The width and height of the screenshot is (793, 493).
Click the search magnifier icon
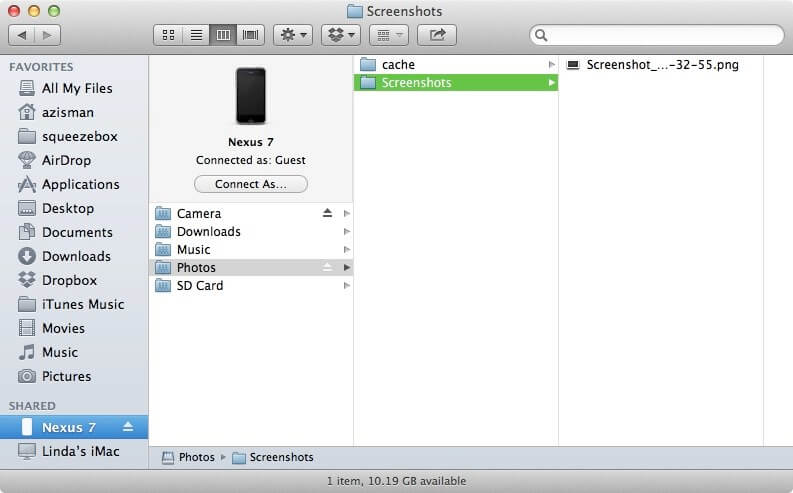pos(541,35)
